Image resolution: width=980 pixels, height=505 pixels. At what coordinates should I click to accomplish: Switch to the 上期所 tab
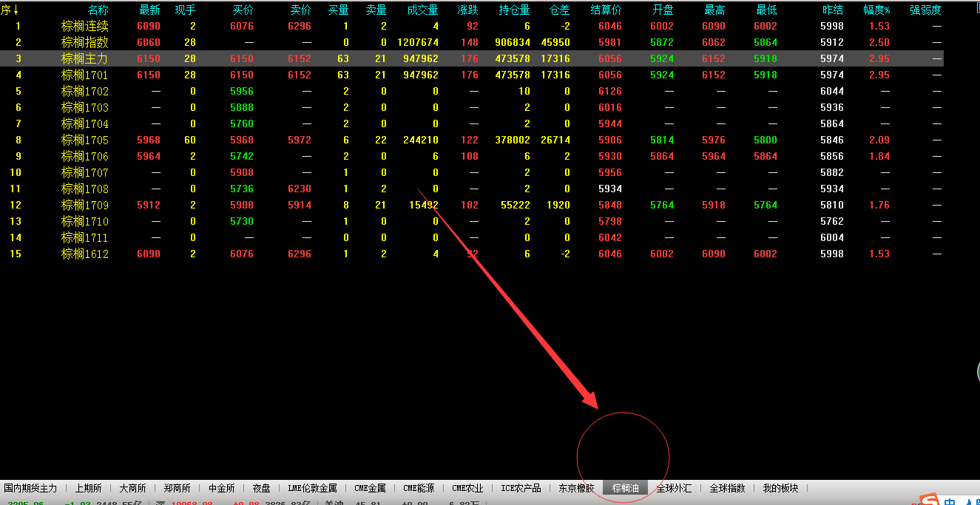(x=88, y=488)
